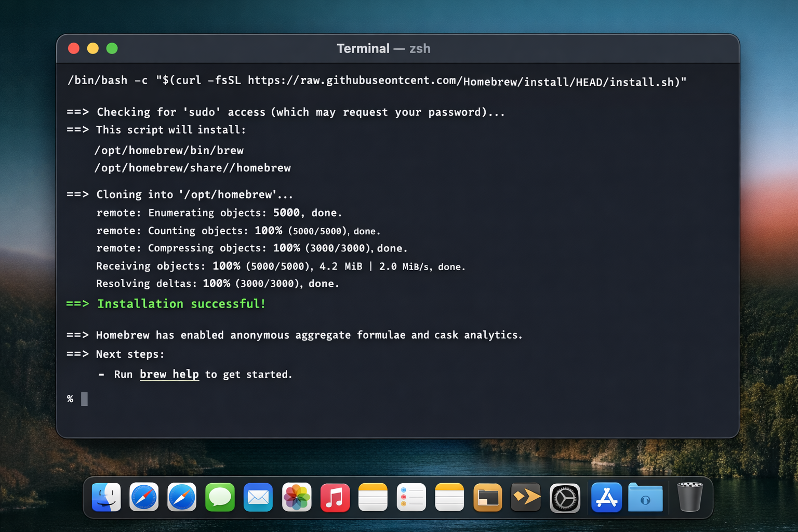Click "Checking for 'sudo' access" line

point(286,112)
